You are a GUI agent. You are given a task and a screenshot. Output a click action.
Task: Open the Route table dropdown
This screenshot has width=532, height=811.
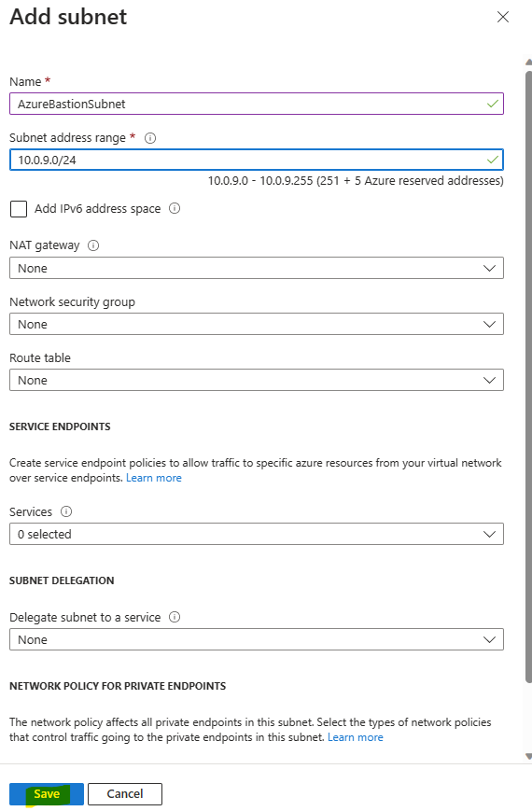pyautogui.click(x=257, y=380)
